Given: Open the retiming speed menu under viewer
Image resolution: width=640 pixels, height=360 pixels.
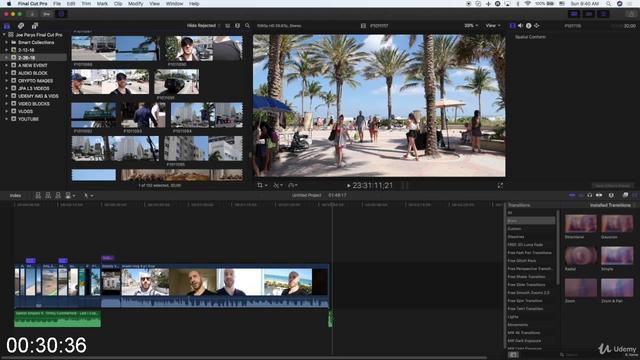Looking at the screenshot, I should [x=293, y=185].
